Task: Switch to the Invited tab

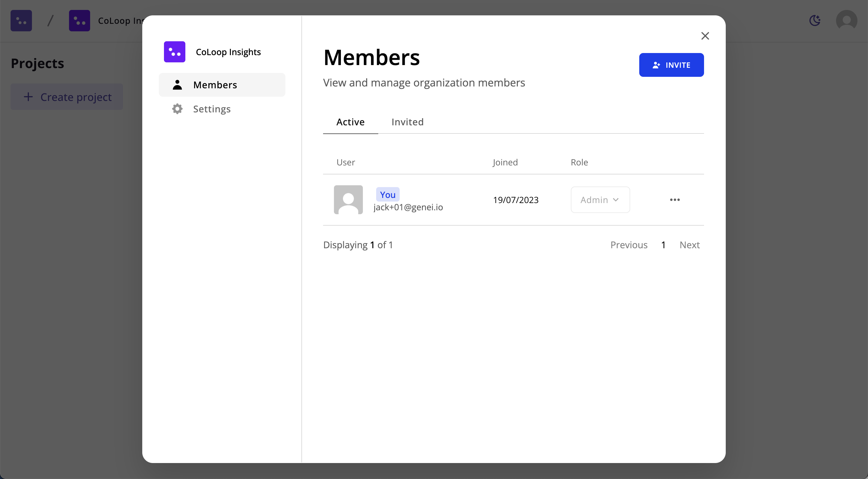Action: click(407, 122)
